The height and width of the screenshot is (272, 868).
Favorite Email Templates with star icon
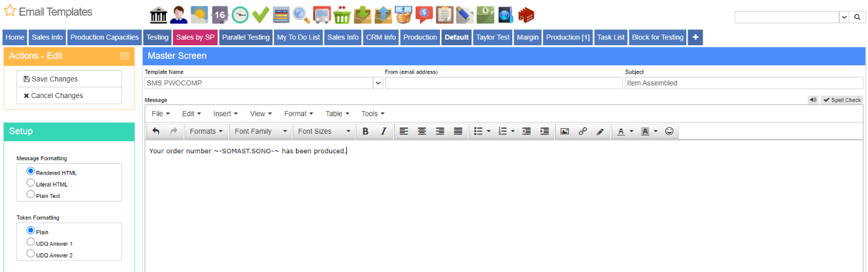[9, 11]
